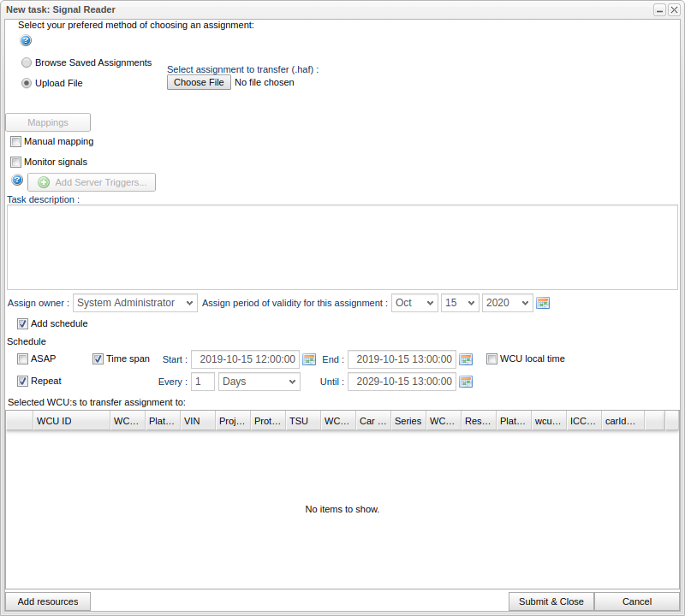Close the New task dialog window
This screenshot has height=616, width=685.
click(674, 9)
